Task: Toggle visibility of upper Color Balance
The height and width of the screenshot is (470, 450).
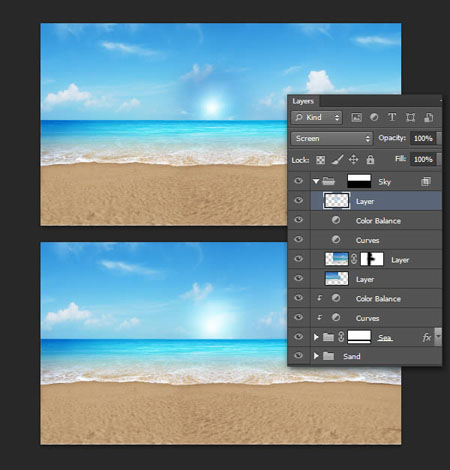Action: pos(299,220)
